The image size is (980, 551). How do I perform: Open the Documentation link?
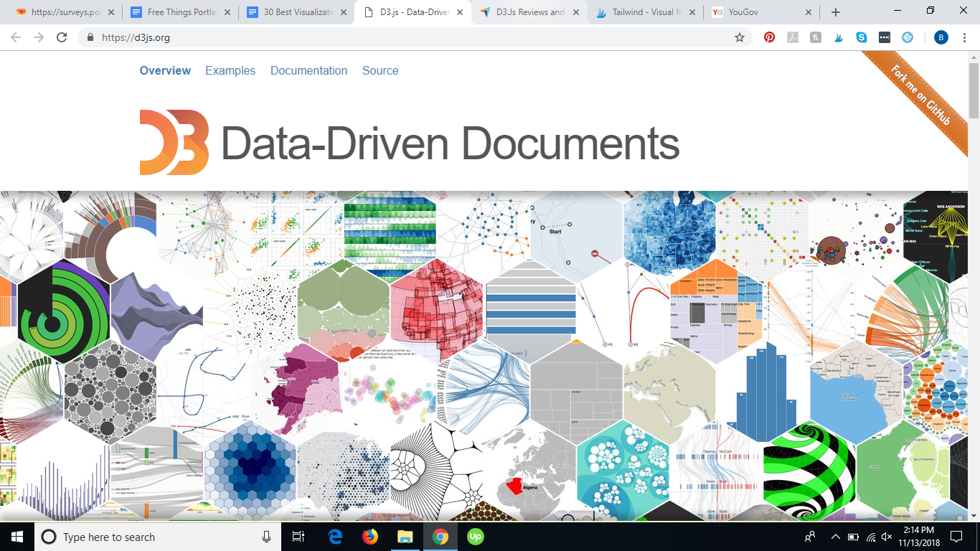tap(308, 70)
